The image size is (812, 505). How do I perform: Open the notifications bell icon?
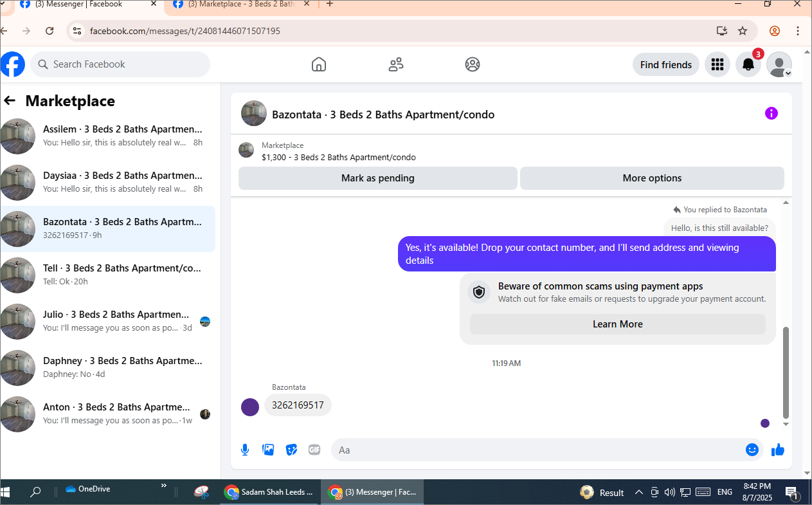pyautogui.click(x=748, y=64)
